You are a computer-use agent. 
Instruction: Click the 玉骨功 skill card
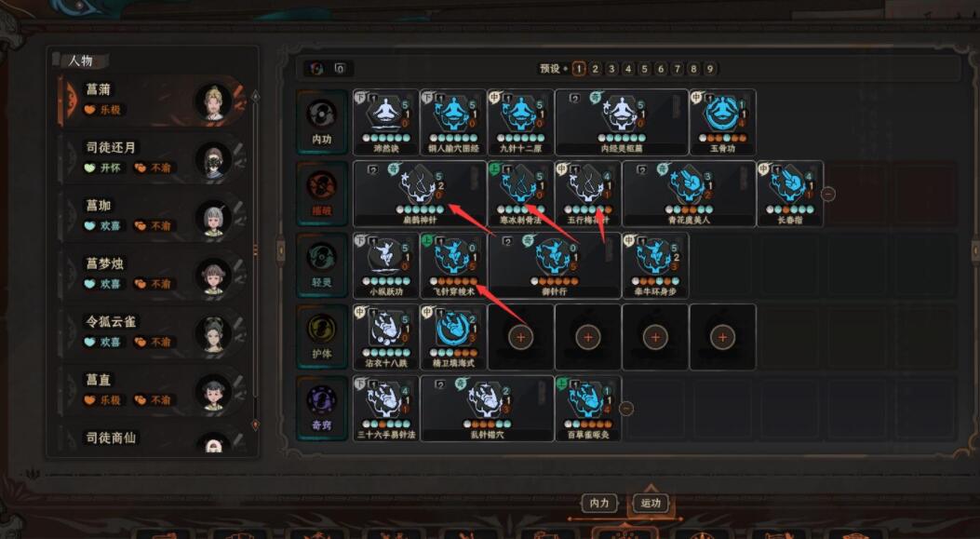[x=722, y=122]
